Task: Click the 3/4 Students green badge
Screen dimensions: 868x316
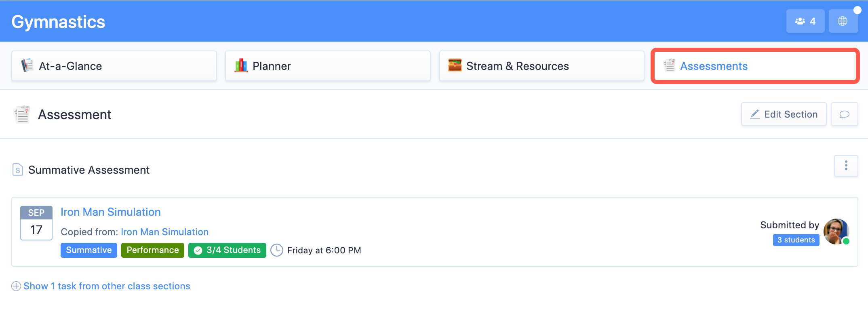Action: click(227, 250)
